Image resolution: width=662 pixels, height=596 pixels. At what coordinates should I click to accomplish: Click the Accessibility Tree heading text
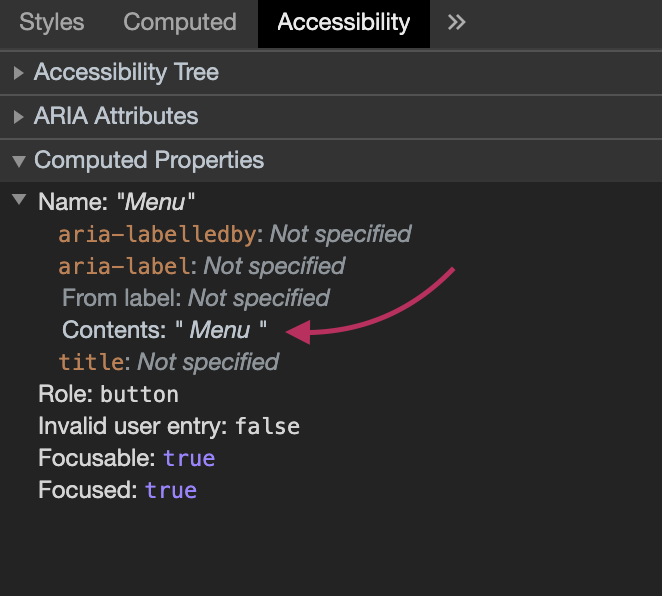coord(126,72)
